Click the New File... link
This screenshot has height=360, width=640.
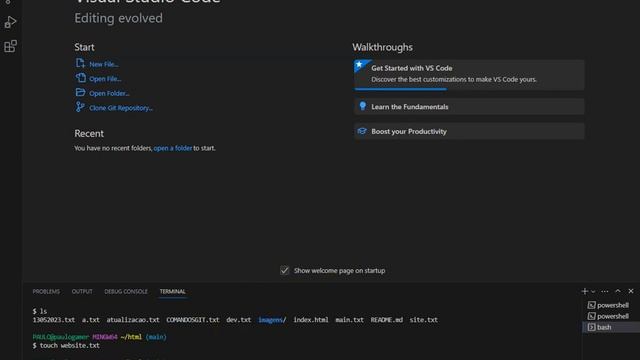(x=104, y=64)
